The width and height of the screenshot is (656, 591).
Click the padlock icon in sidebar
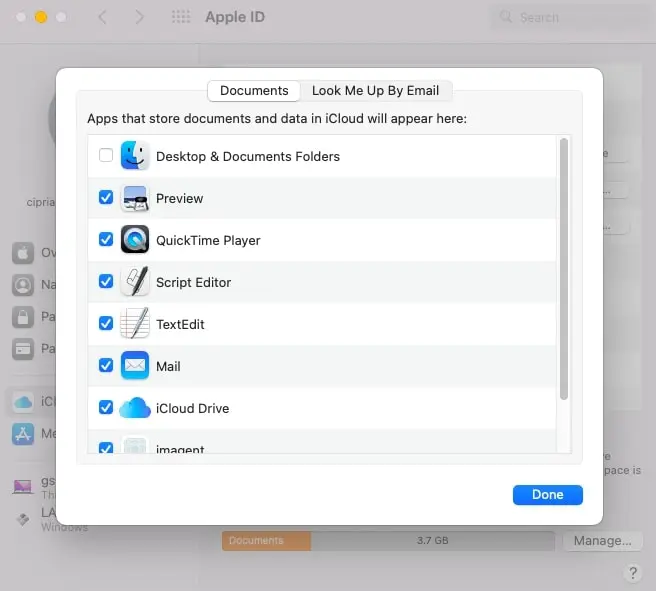pos(23,317)
